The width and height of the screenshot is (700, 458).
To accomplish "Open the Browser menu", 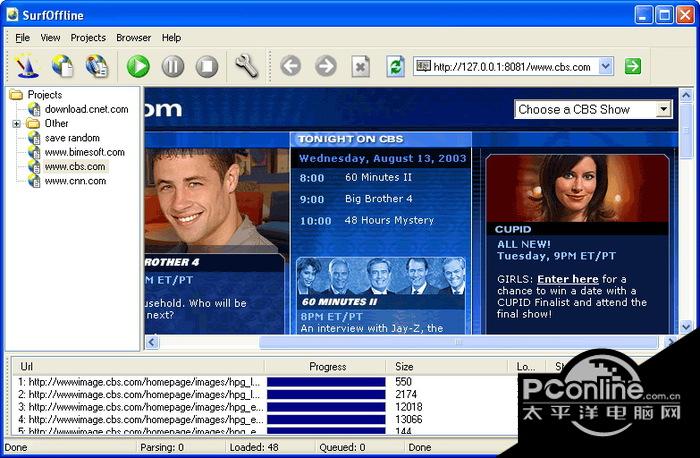I will (x=133, y=37).
